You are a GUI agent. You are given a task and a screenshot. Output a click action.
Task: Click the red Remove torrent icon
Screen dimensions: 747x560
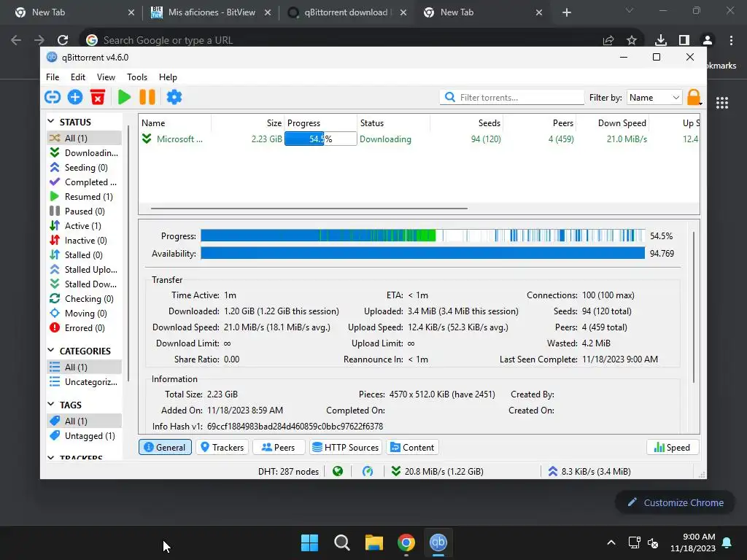(98, 97)
